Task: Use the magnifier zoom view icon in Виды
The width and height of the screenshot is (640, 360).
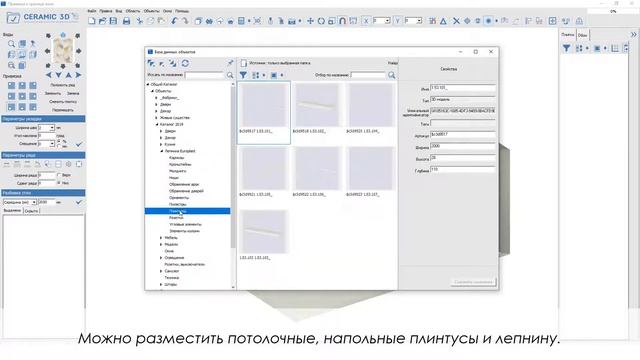Action: click(x=11, y=43)
